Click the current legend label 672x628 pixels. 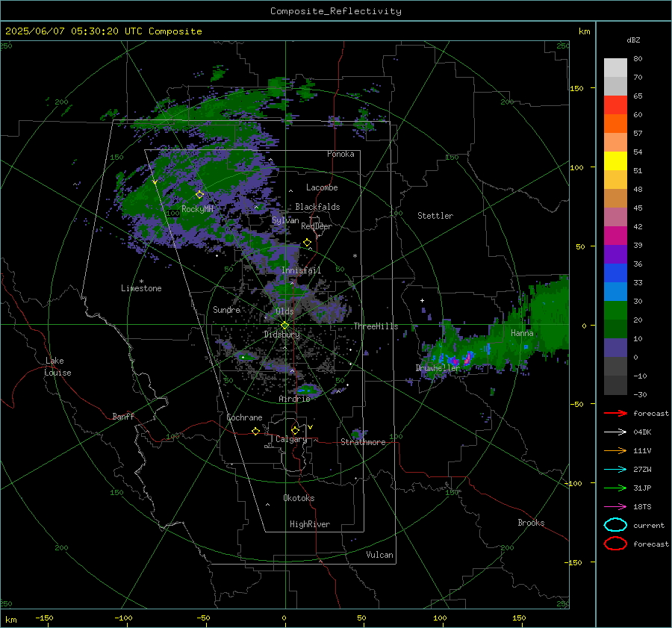(648, 525)
